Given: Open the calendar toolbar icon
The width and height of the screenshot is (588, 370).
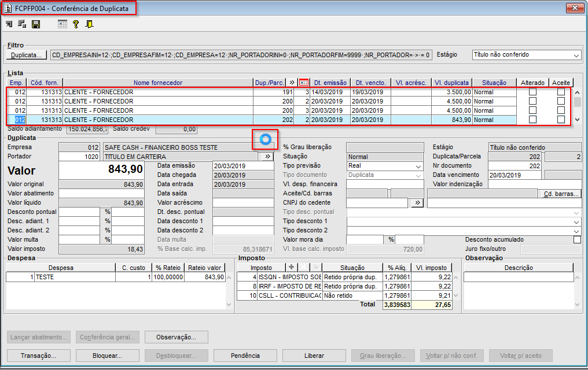Looking at the screenshot, I should [x=63, y=24].
